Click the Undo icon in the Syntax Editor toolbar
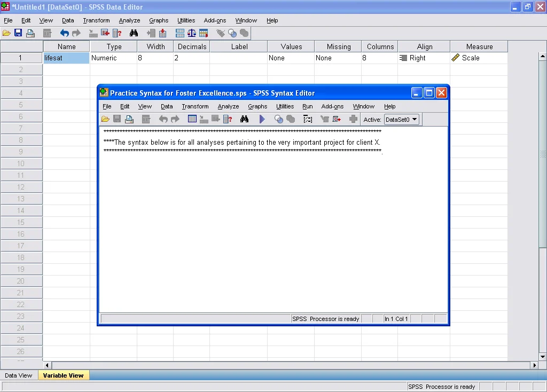The width and height of the screenshot is (547, 392). coord(163,119)
